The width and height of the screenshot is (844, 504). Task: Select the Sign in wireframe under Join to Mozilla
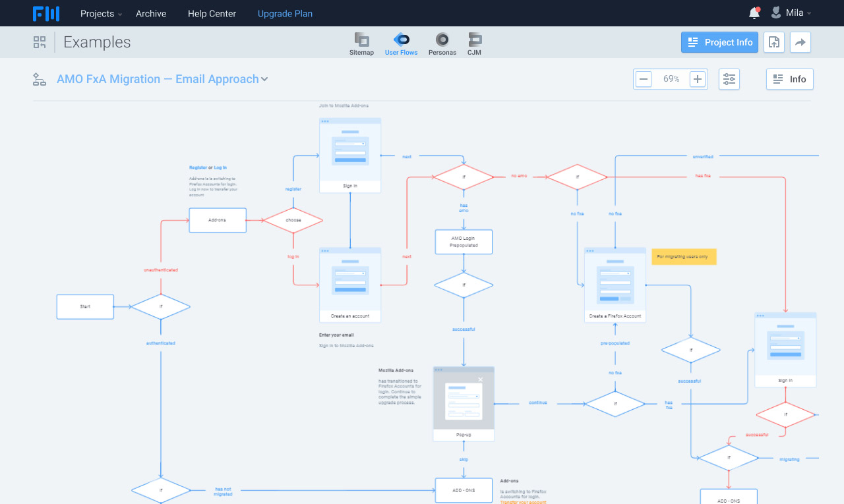point(350,155)
